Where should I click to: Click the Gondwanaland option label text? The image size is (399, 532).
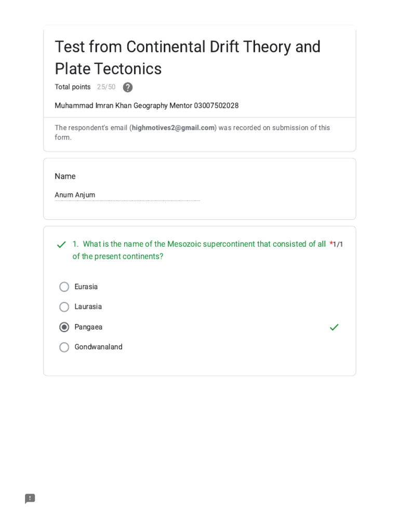pyautogui.click(x=98, y=347)
